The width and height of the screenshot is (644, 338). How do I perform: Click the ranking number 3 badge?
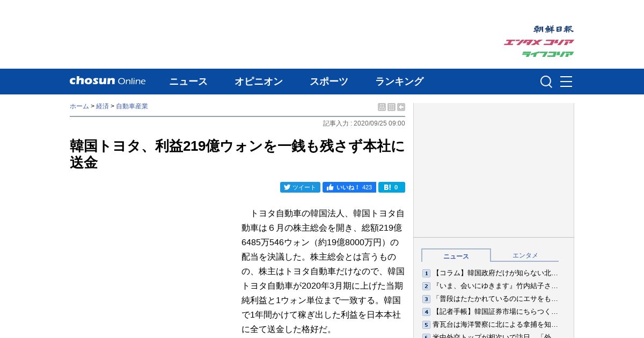pos(426,299)
